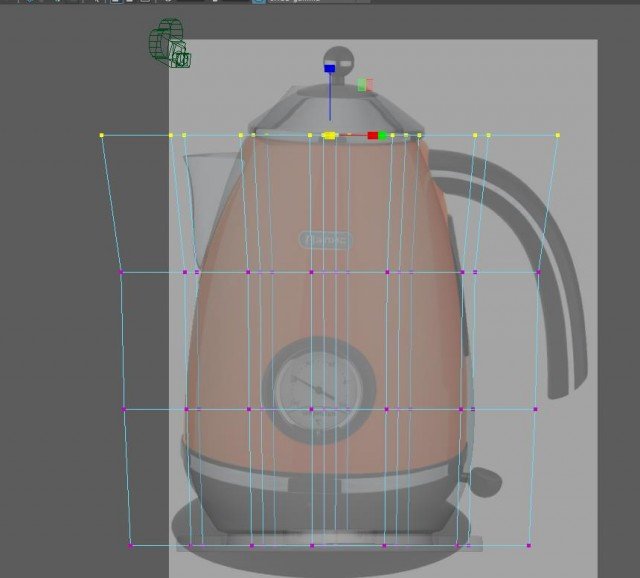Pick rightmost magenta point in second lattice row
The height and width of the screenshot is (578, 640).
[x=538, y=271]
